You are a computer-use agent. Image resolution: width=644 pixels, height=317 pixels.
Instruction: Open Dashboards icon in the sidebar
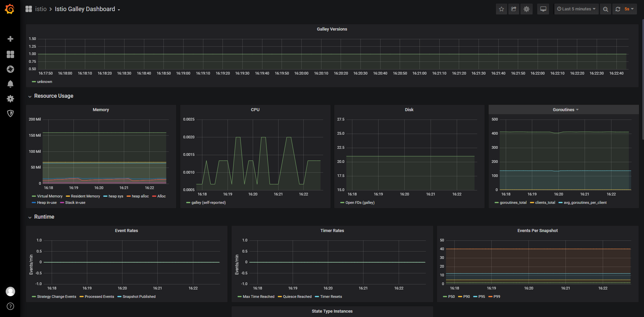(x=10, y=54)
